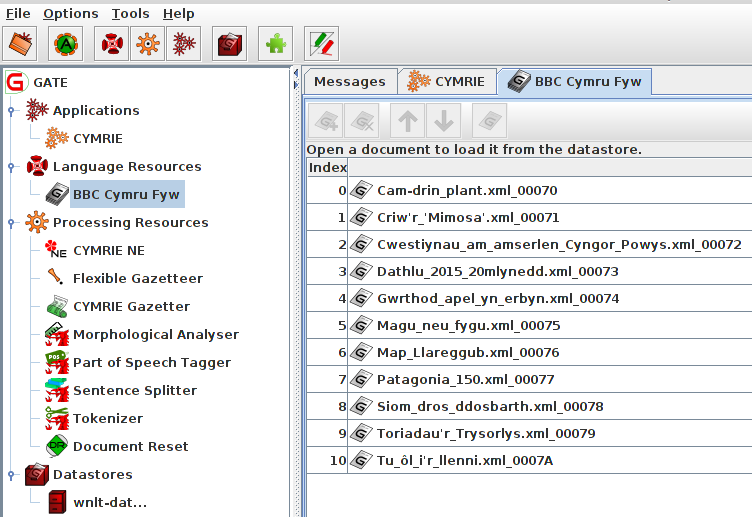Click the new language resource toolbar icon

point(111,44)
